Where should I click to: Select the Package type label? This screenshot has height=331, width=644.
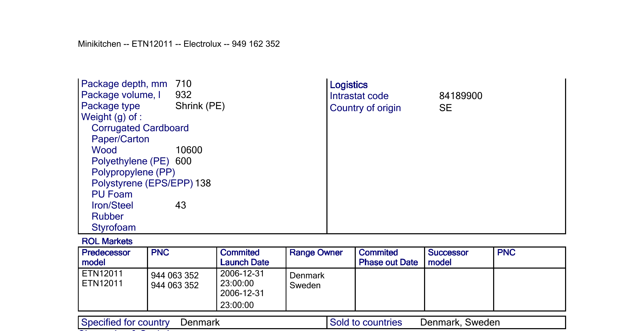coord(111,106)
